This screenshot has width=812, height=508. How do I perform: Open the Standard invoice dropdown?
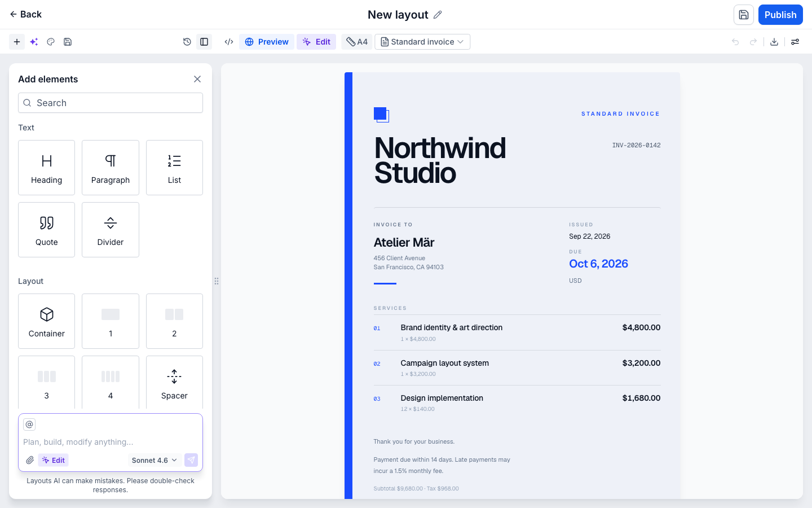[422, 42]
